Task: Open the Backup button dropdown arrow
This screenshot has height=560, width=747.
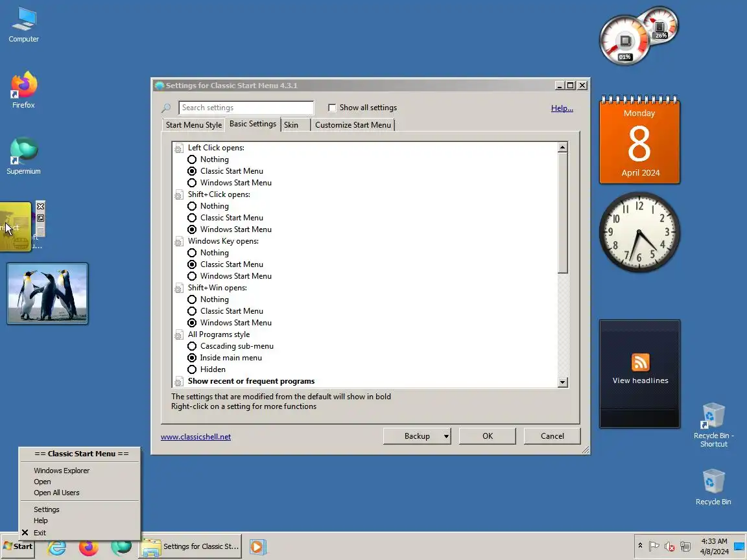Action: (x=446, y=436)
